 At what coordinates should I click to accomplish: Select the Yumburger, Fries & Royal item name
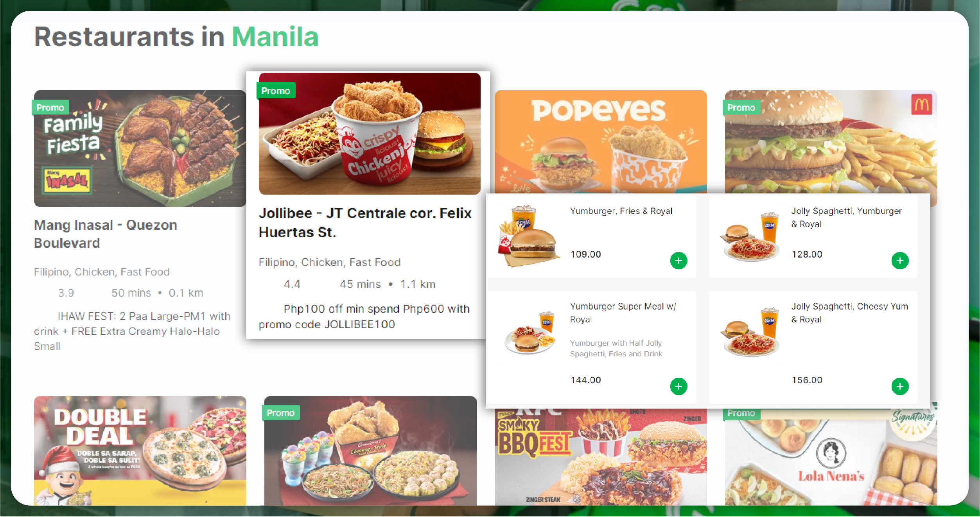tap(621, 211)
